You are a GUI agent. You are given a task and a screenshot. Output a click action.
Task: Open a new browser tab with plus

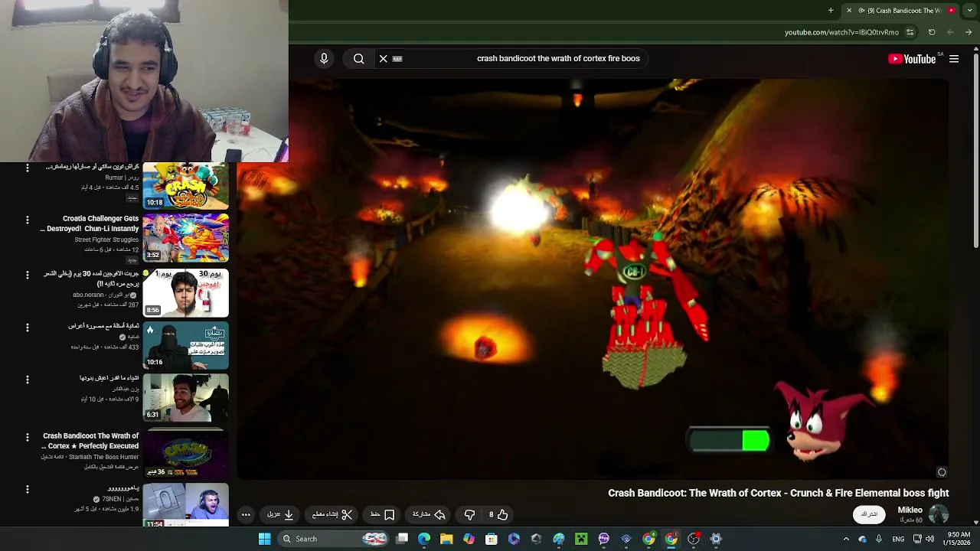coord(831,11)
